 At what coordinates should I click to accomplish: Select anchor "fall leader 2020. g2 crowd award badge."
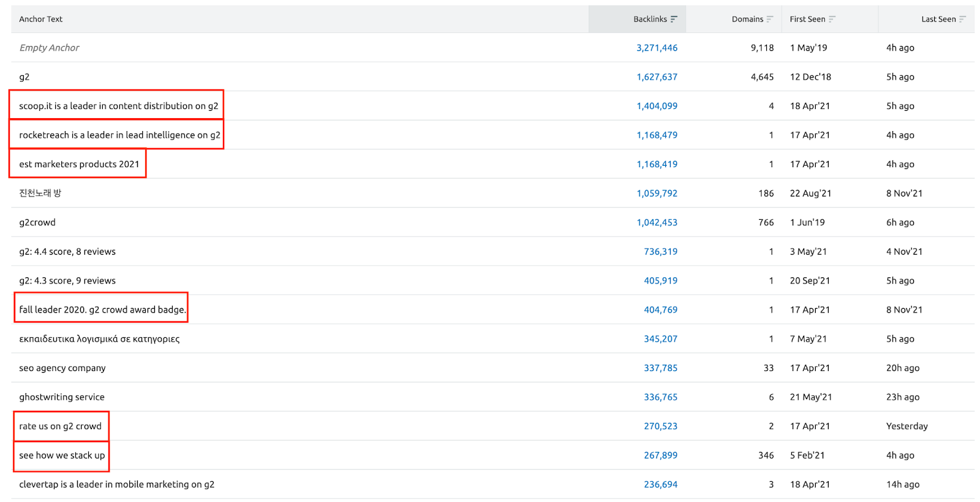[x=102, y=310]
